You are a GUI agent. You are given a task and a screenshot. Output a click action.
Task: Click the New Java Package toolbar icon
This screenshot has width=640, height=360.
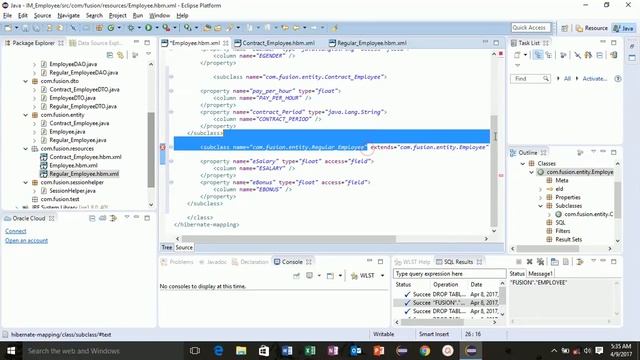pyautogui.click(x=99, y=28)
